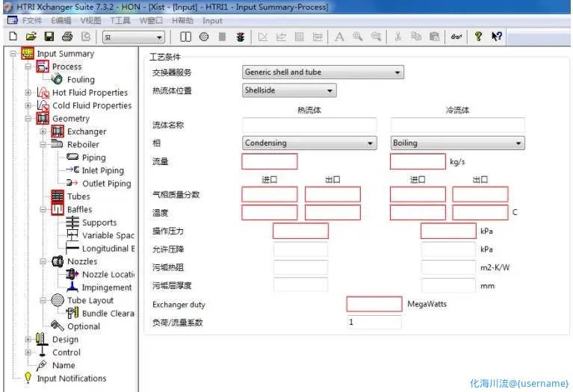Click the Input Notifications lightbulb icon
The height and width of the screenshot is (392, 573).
pos(28,378)
